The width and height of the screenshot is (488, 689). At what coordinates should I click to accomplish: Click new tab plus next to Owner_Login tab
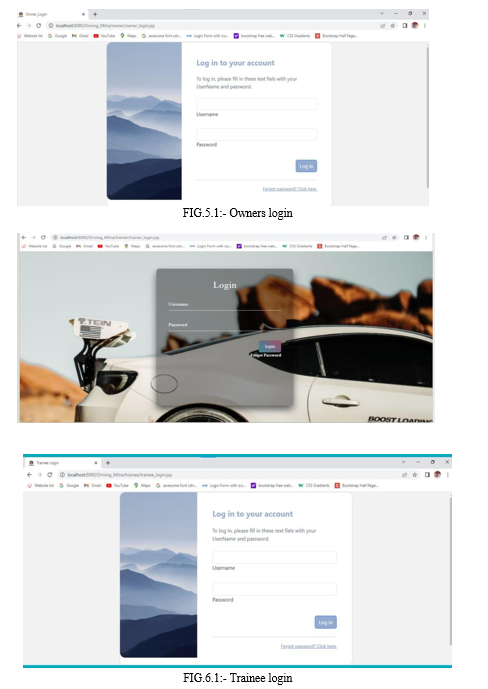tap(95, 14)
